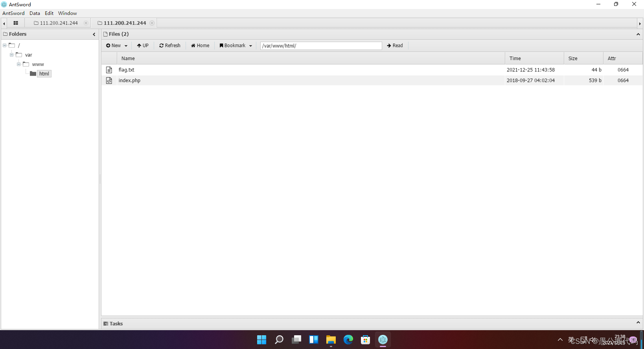Select the var folder in tree
Viewport: 644px width, 349px height.
28,55
